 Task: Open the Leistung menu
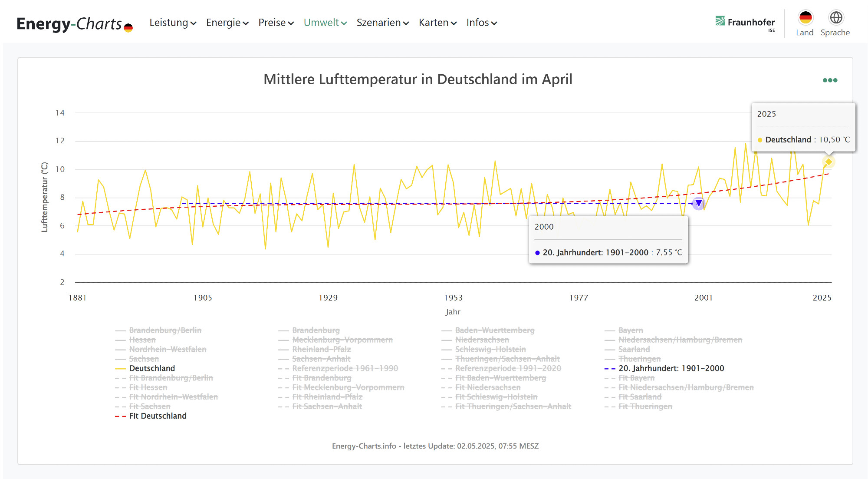click(173, 23)
